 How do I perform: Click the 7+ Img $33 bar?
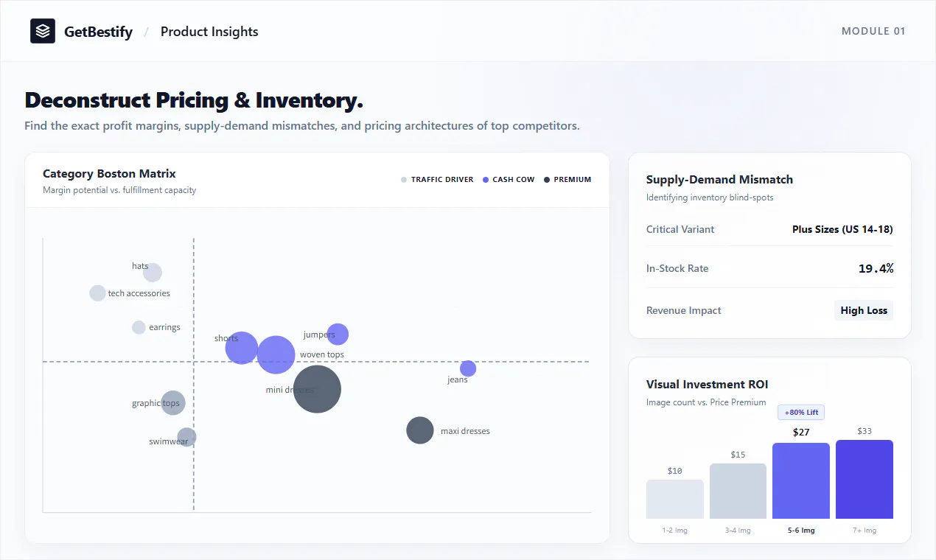(x=865, y=479)
